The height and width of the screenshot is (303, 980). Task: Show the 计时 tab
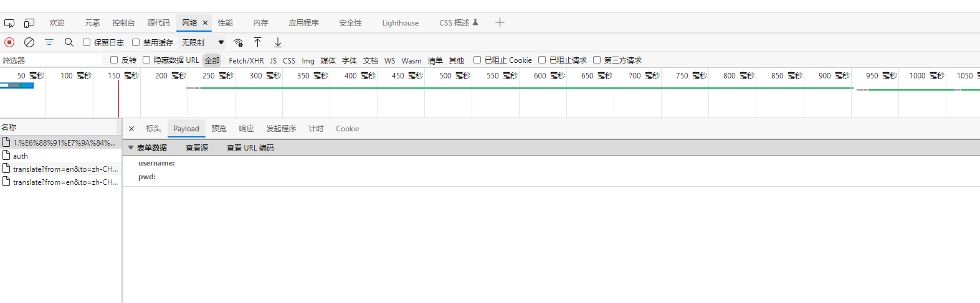pos(316,129)
